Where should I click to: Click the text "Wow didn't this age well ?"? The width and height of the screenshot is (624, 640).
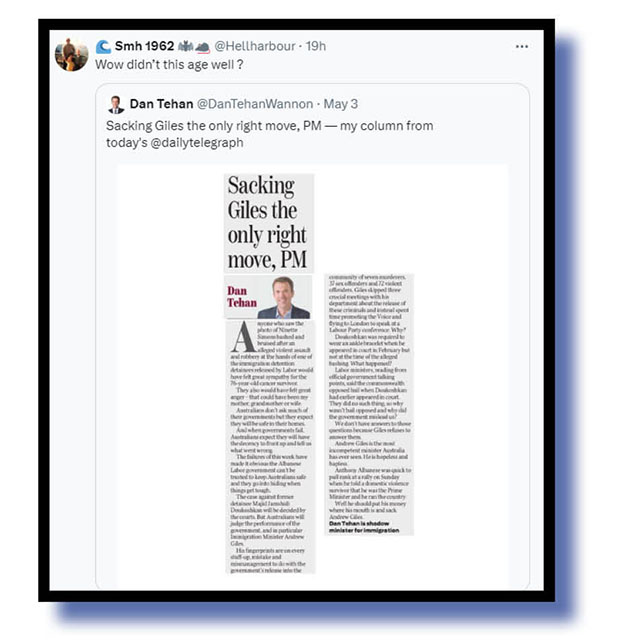click(x=169, y=64)
